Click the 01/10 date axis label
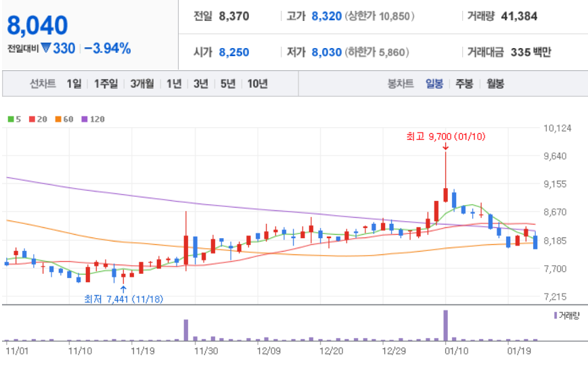 point(456,351)
